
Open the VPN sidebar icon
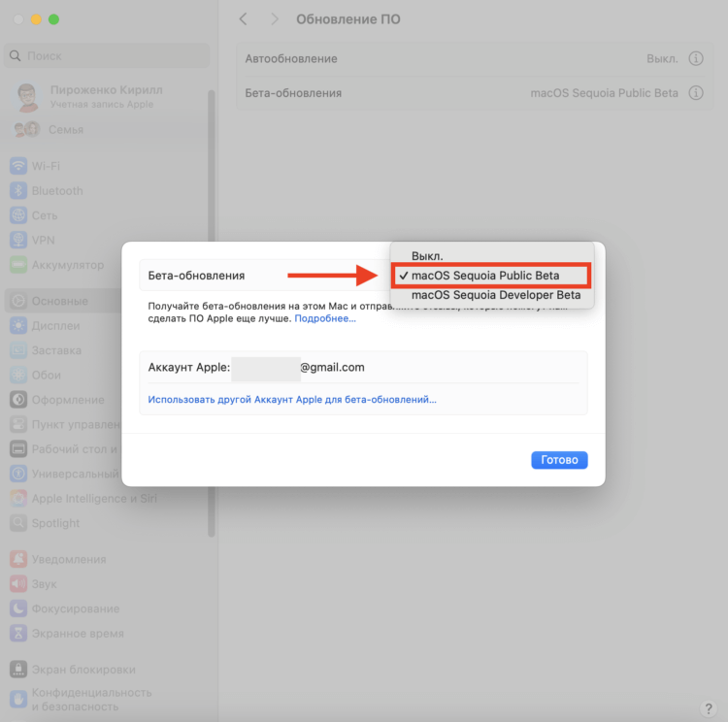[x=18, y=240]
